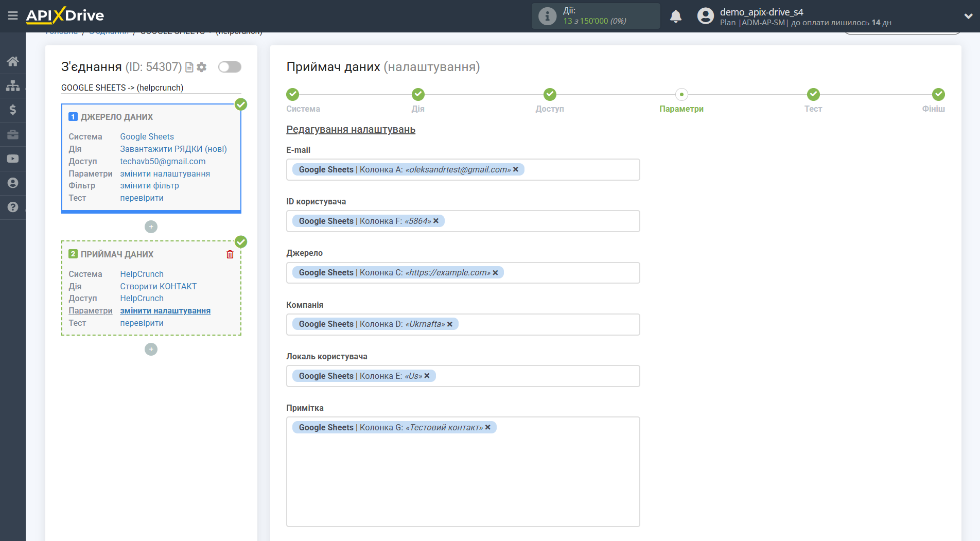The width and height of the screenshot is (980, 541).
Task: Remove the Колонка A email tag
Action: tap(516, 169)
